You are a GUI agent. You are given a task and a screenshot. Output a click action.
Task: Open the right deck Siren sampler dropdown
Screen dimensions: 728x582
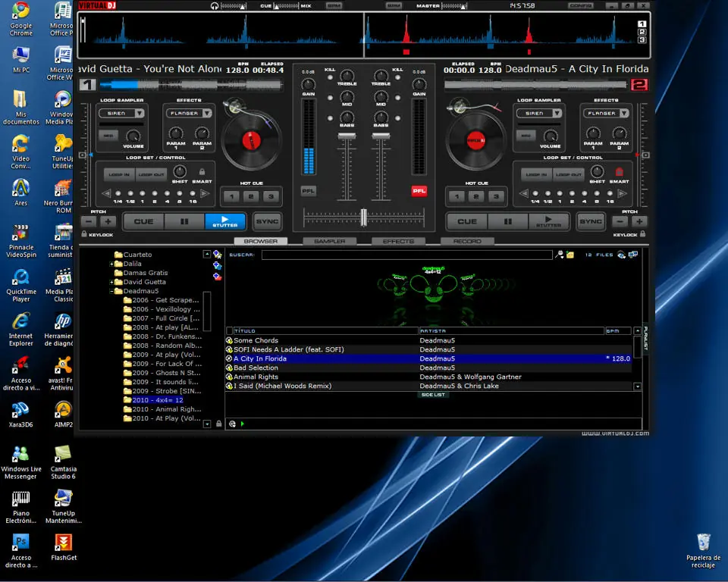click(557, 113)
